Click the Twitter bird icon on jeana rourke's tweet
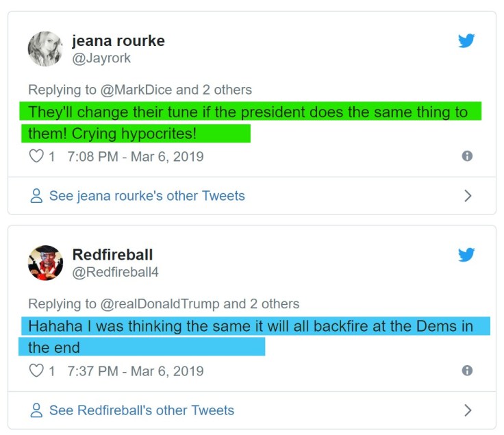 click(466, 41)
